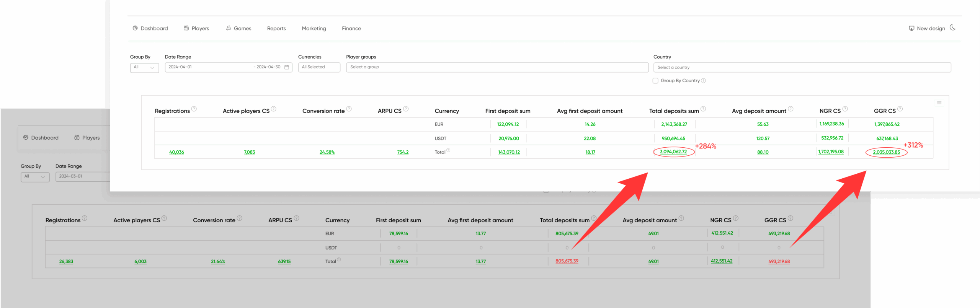
Task: Click the dark mode moon icon
Action: 952,28
